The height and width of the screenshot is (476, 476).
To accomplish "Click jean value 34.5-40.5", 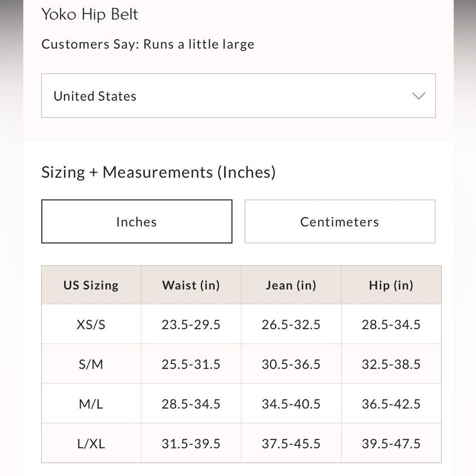I will 291,404.
